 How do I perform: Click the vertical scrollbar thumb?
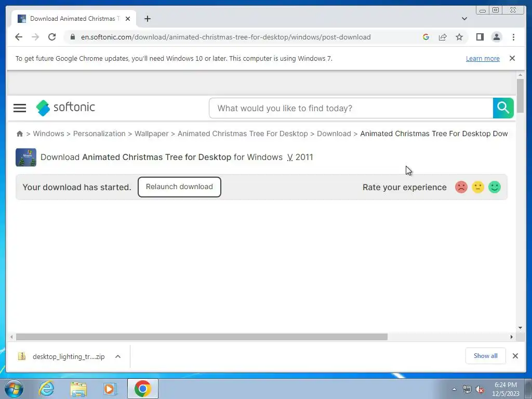(x=520, y=96)
